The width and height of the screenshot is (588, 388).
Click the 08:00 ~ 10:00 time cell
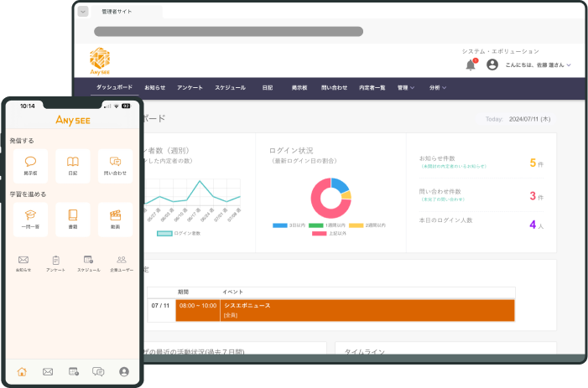[x=198, y=310]
